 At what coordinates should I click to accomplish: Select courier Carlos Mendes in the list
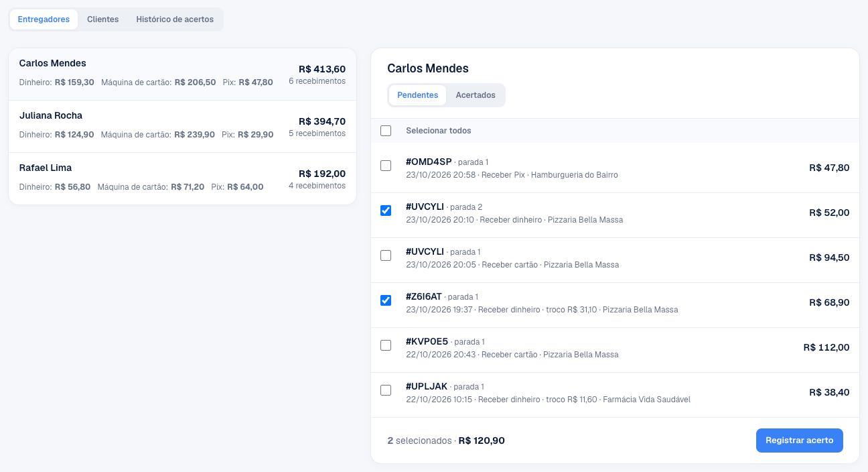click(x=182, y=74)
